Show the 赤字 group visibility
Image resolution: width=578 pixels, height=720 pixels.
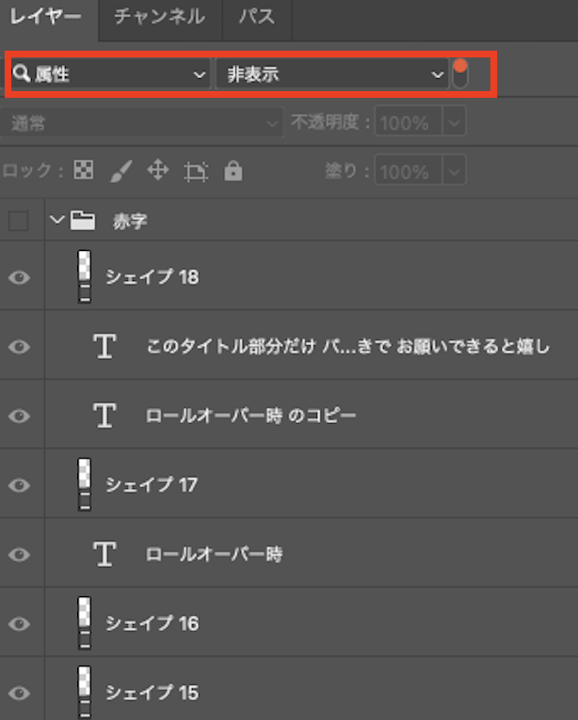[x=18, y=221]
